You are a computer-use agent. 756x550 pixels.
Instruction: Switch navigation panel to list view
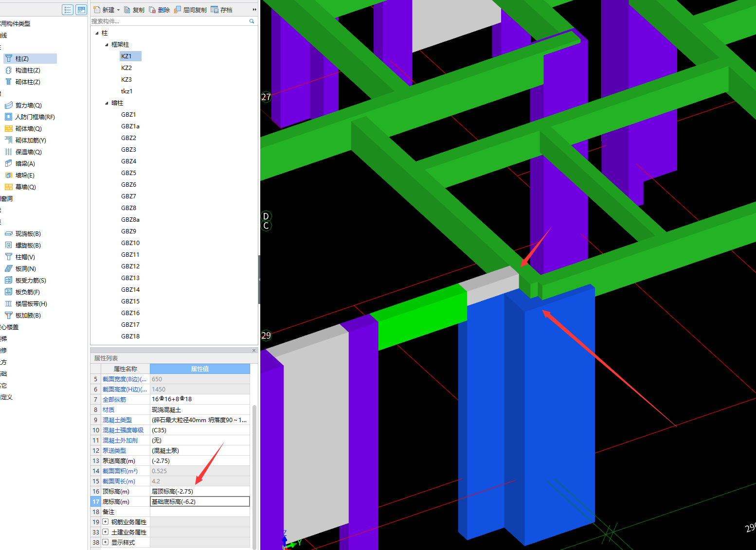68,10
